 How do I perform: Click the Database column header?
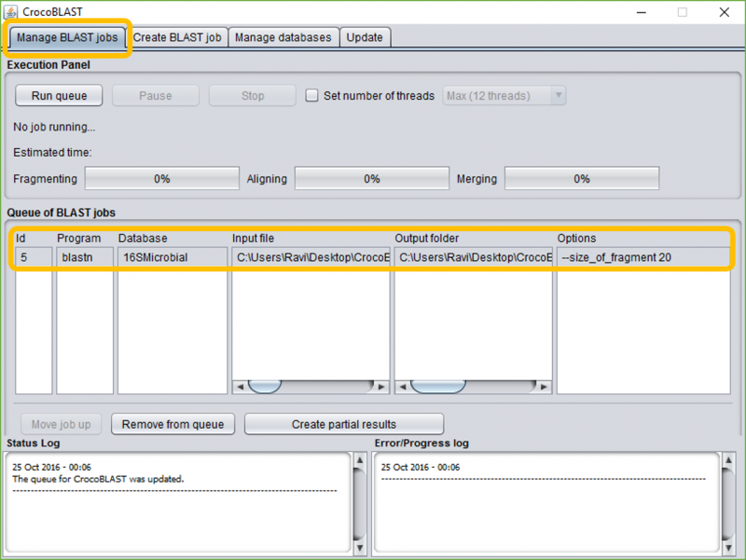pyautogui.click(x=143, y=239)
